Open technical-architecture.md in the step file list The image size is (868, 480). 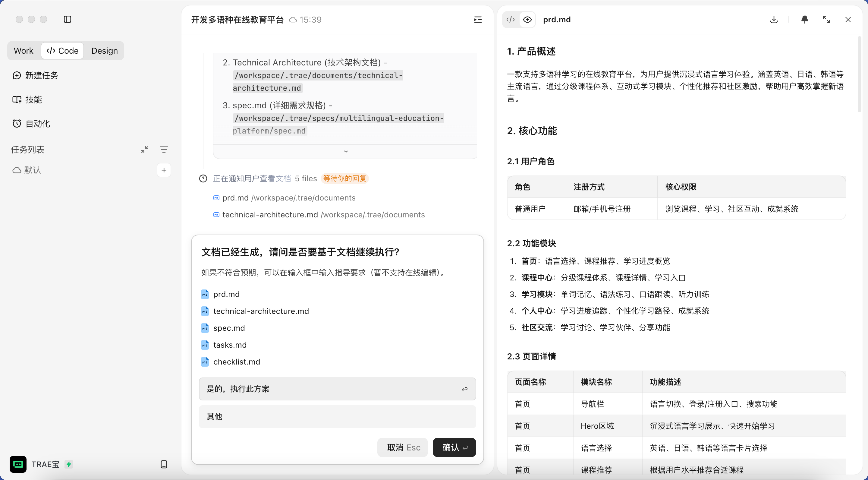tap(319, 215)
